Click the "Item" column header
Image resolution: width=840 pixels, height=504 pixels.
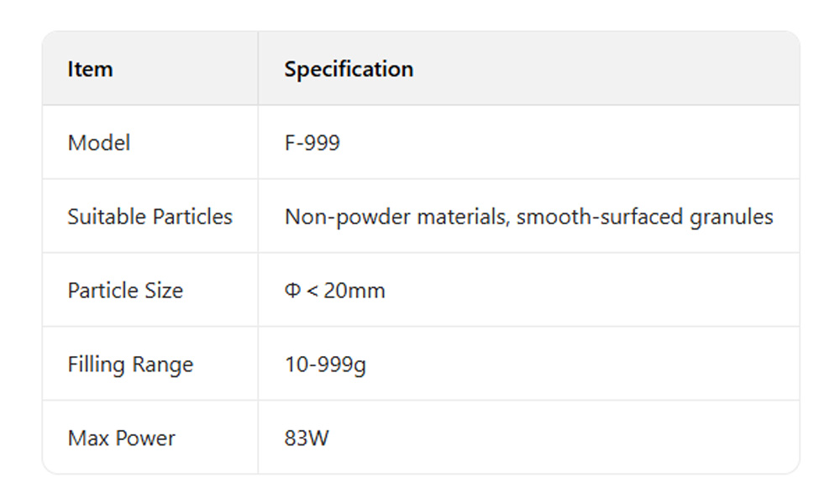[x=90, y=69]
